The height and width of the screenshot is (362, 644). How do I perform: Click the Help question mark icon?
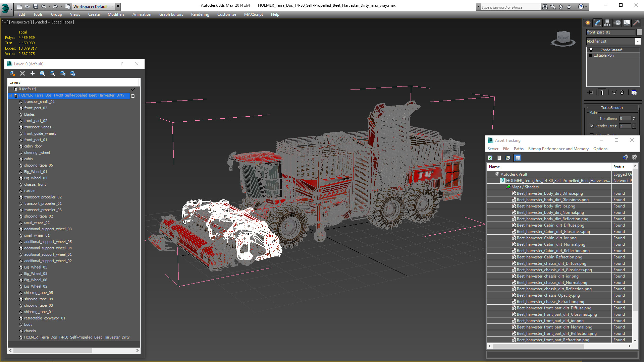581,7
